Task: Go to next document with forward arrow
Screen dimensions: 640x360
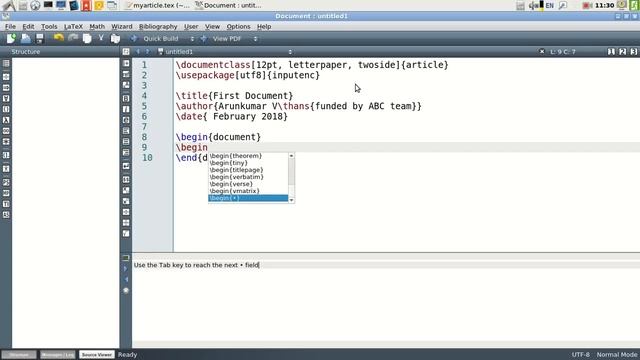Action: coord(147,51)
